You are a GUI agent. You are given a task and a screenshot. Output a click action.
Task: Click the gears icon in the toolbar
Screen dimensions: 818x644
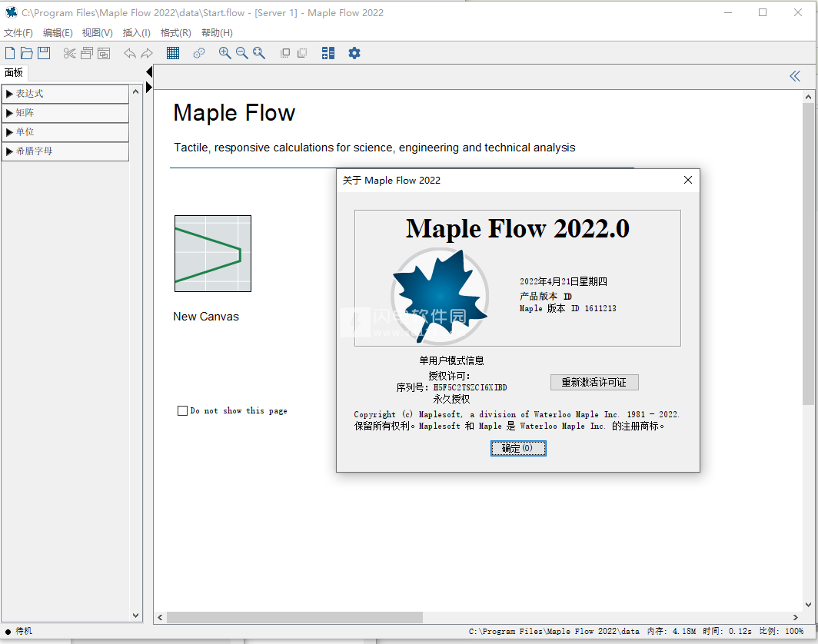[x=199, y=53]
